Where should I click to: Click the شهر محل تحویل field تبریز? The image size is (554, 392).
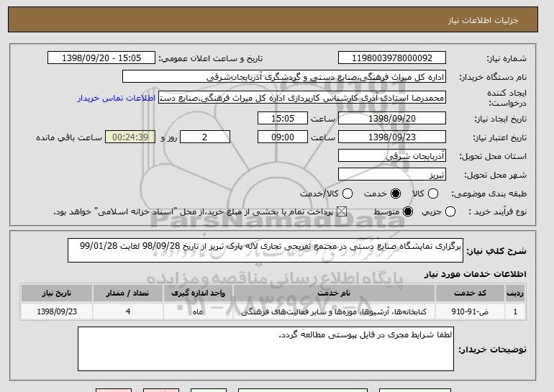(x=392, y=175)
